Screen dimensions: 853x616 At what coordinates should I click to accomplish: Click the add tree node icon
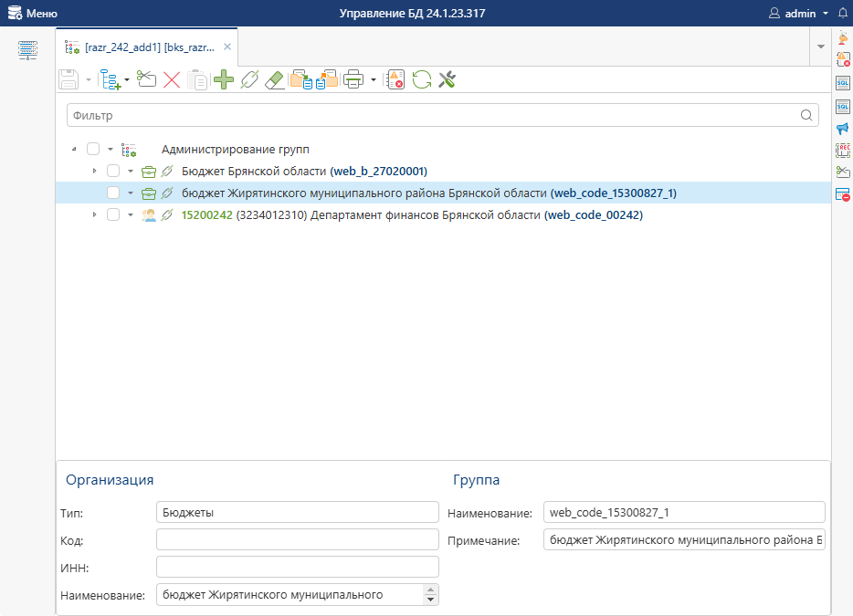111,80
